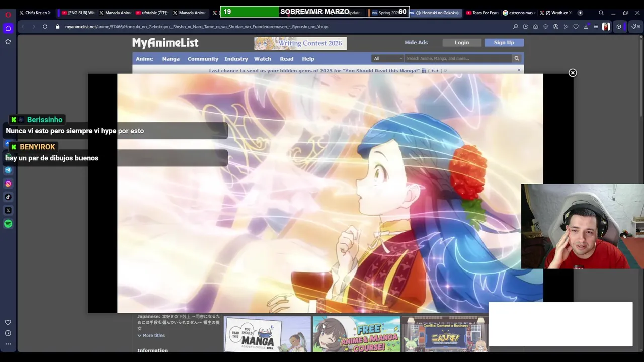This screenshot has height=362, width=644.
Task: Open the sidebar home icon
Action: [x=8, y=28]
